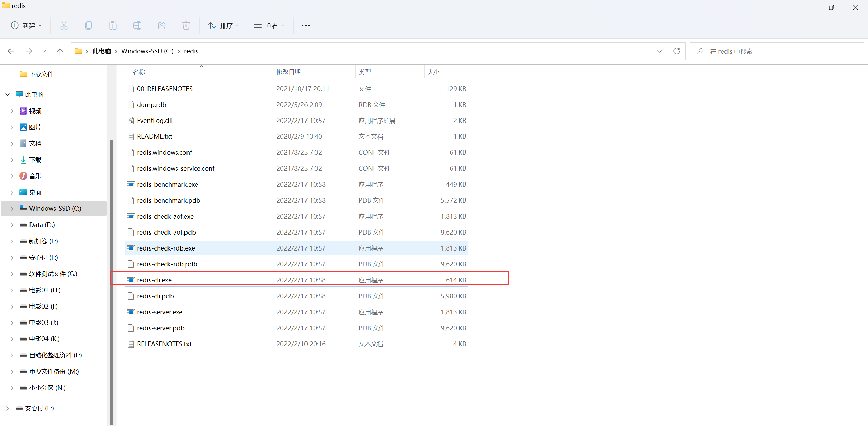
Task: Expand the Data (D:) drive tree node
Action: 12,225
